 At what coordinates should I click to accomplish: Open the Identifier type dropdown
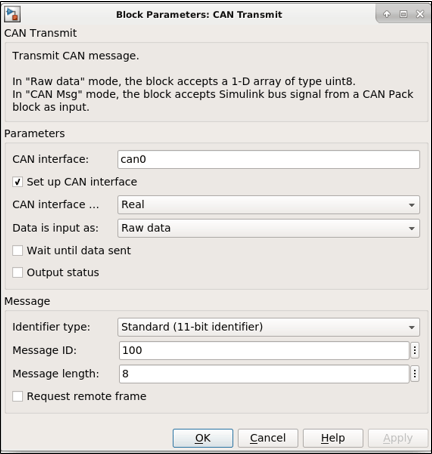pyautogui.click(x=268, y=327)
